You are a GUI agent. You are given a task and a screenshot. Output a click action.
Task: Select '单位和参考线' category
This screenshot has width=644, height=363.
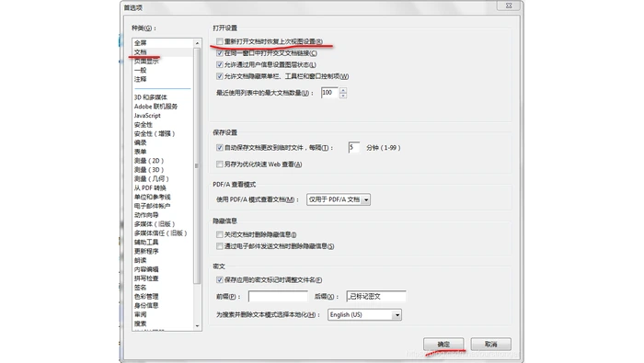coord(153,197)
